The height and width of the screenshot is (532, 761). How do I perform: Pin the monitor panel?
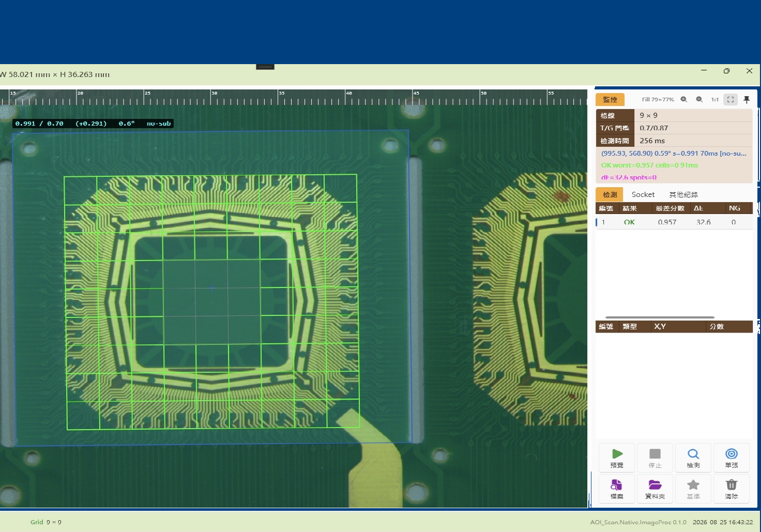click(x=747, y=99)
